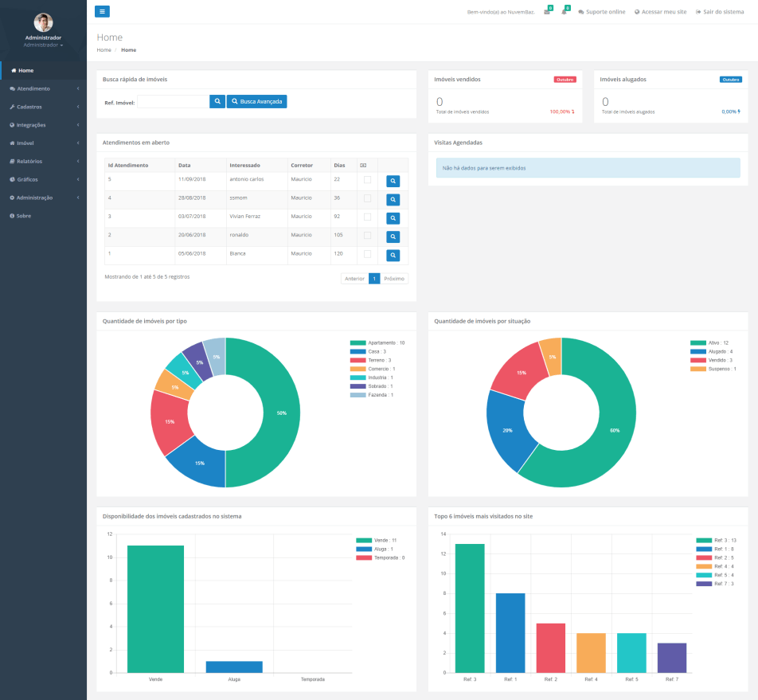Click the magnifier for Vivian Ferraz row
The height and width of the screenshot is (700, 758).
[393, 218]
